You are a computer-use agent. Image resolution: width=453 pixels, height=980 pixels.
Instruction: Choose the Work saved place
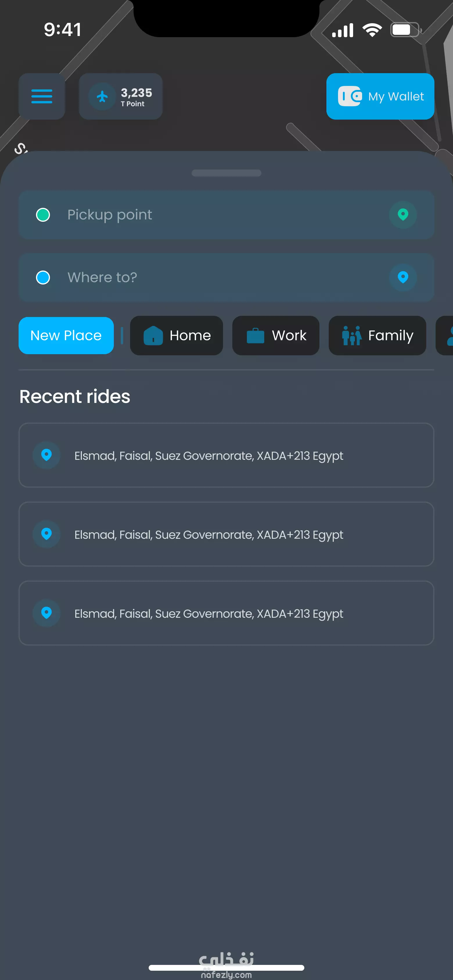276,336
